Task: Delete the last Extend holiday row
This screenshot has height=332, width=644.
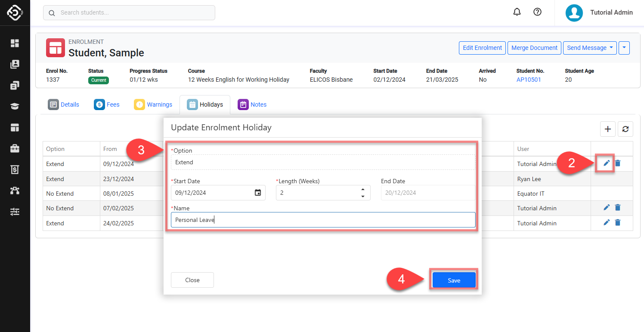Action: [618, 223]
